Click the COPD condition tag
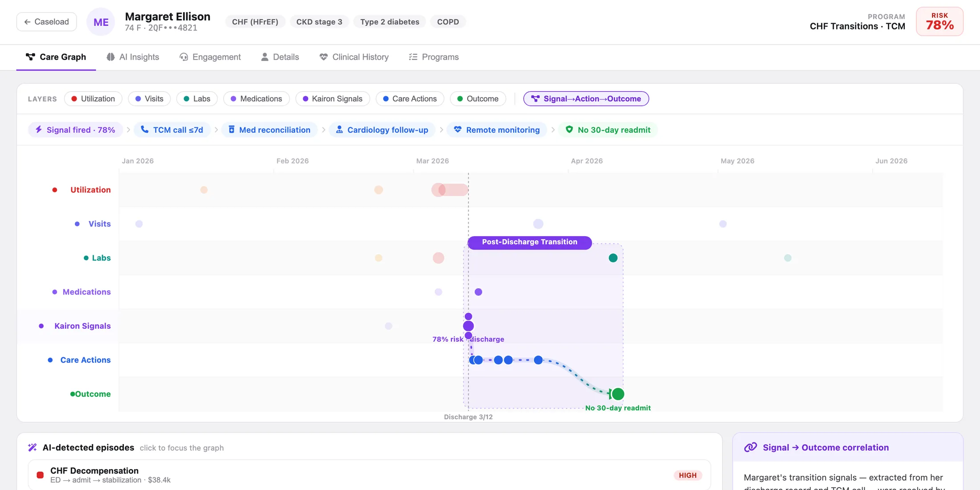The width and height of the screenshot is (980, 490). click(448, 22)
